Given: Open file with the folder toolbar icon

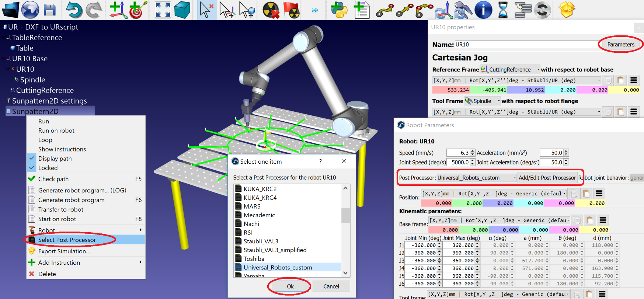Looking at the screenshot, I should pos(10,10).
